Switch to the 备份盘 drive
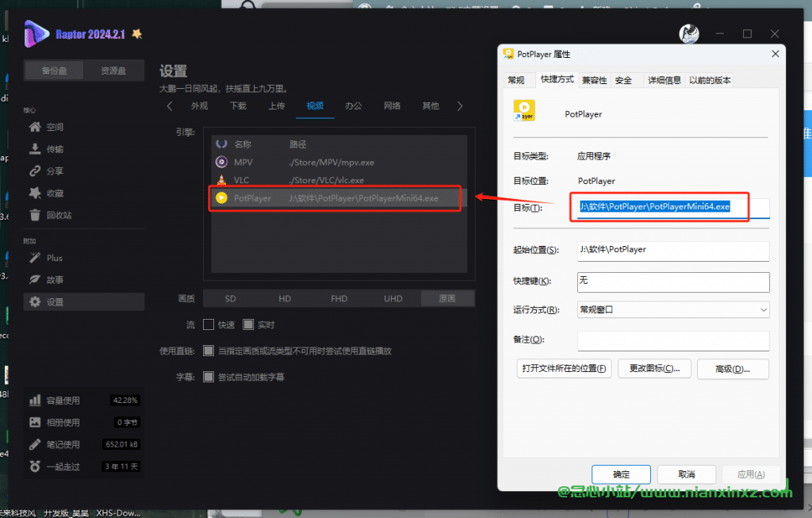 coord(55,71)
